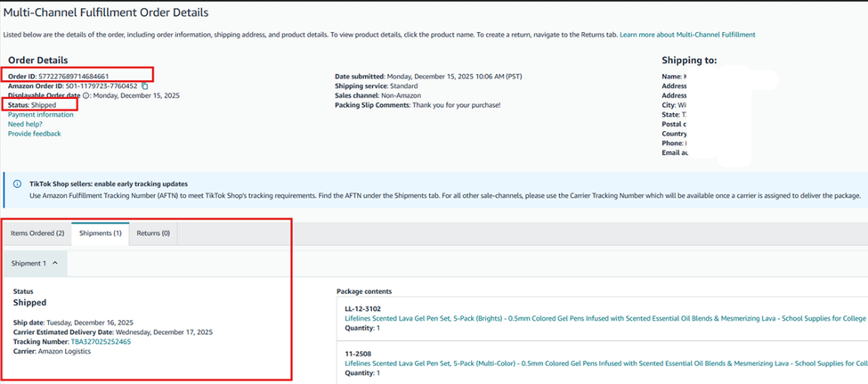Open the Provide feedback link

35,135
